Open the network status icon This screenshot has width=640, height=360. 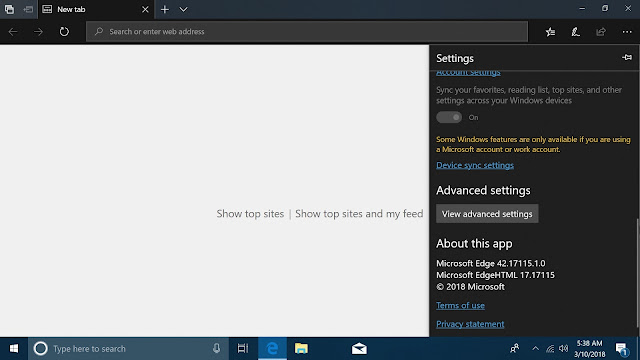tap(550, 349)
